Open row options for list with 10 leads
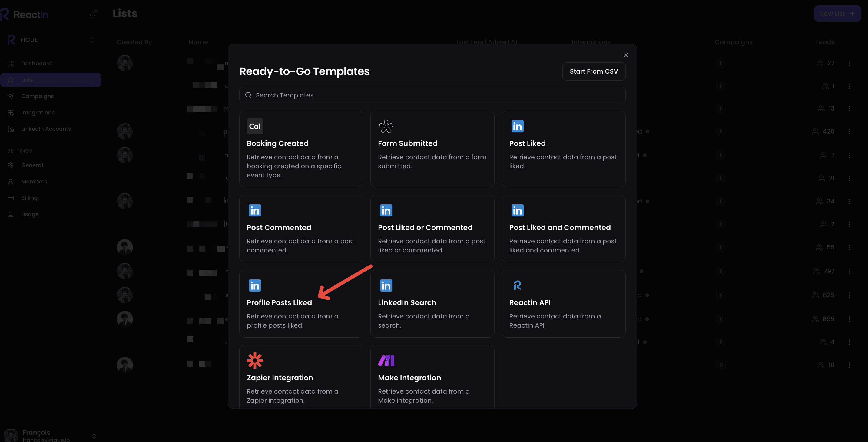 tap(849, 365)
